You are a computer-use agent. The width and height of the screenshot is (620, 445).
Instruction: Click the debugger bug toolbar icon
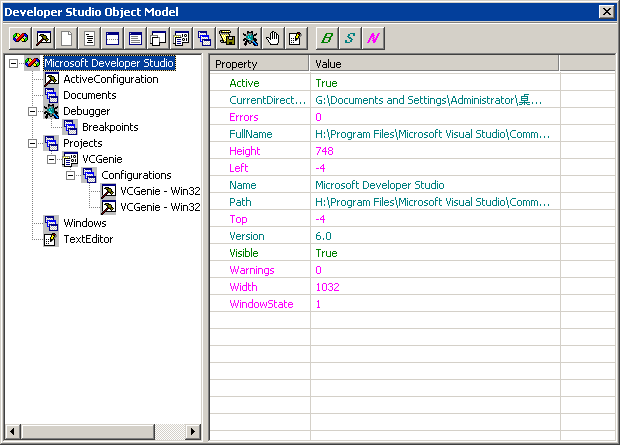[250, 38]
